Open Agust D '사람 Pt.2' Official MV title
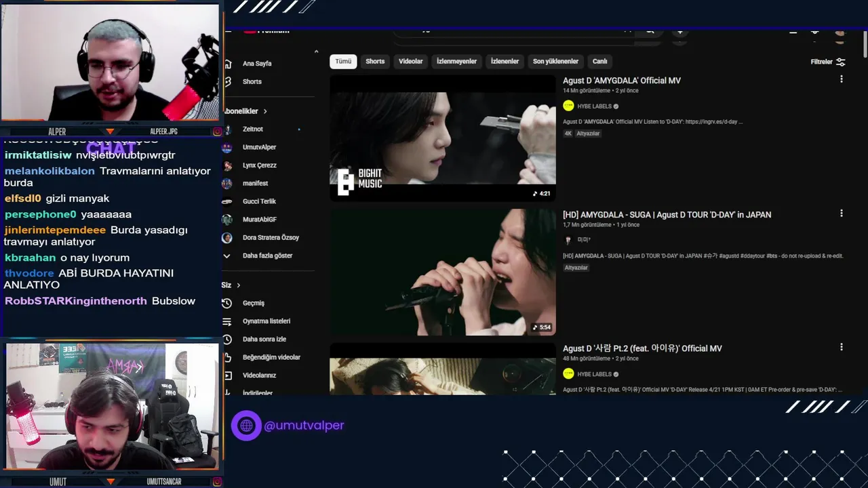 (x=642, y=348)
